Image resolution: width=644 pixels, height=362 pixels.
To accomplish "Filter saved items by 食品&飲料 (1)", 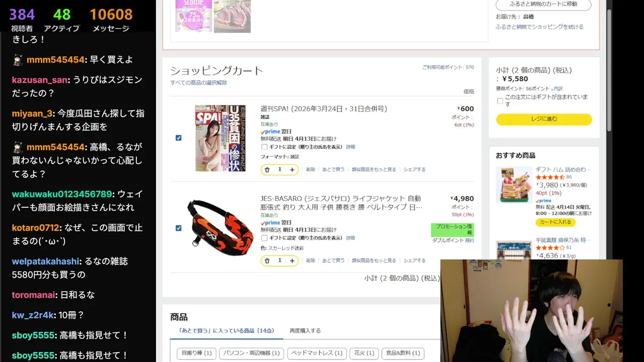I will click(x=403, y=353).
